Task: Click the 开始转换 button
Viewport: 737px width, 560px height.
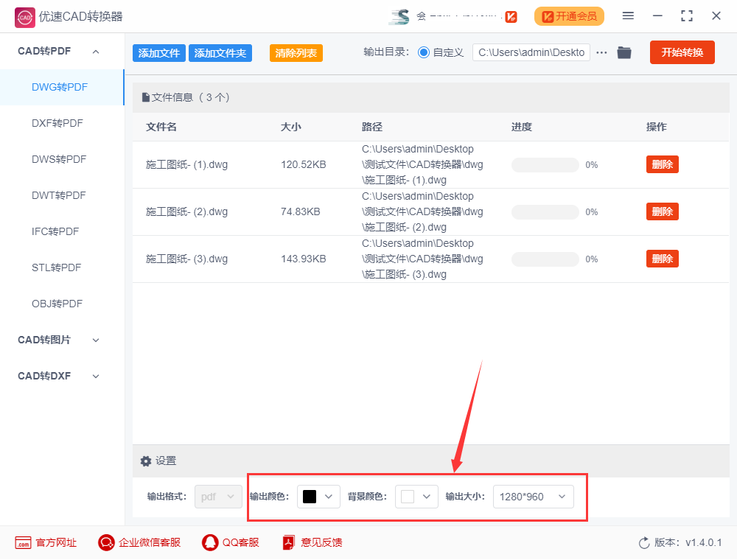Action: click(682, 52)
